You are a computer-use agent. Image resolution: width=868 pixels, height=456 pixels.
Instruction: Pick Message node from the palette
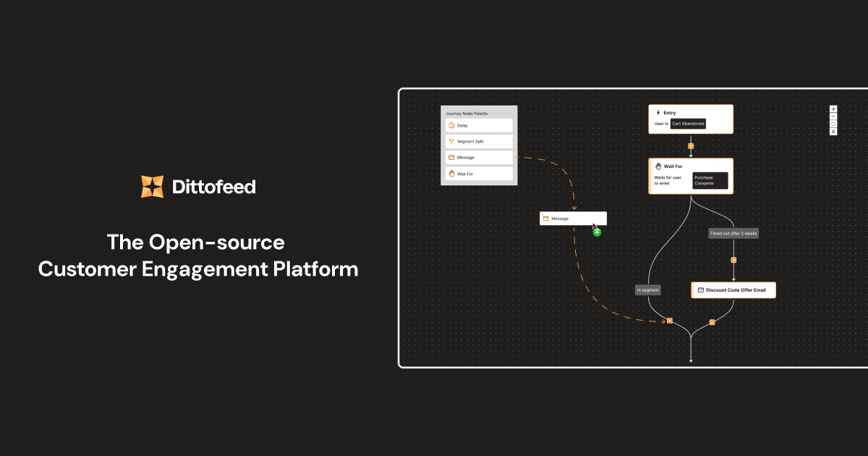point(479,157)
